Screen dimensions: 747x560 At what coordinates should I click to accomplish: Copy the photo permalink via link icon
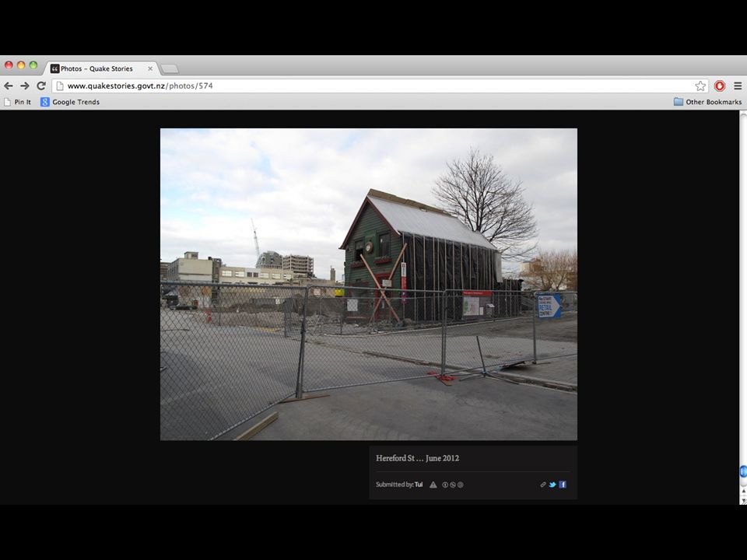point(542,485)
